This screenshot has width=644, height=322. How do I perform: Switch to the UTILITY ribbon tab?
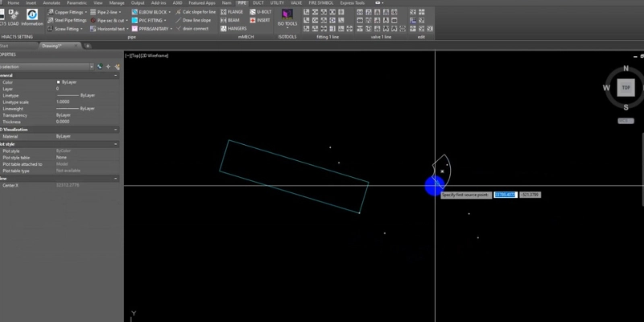tap(277, 3)
